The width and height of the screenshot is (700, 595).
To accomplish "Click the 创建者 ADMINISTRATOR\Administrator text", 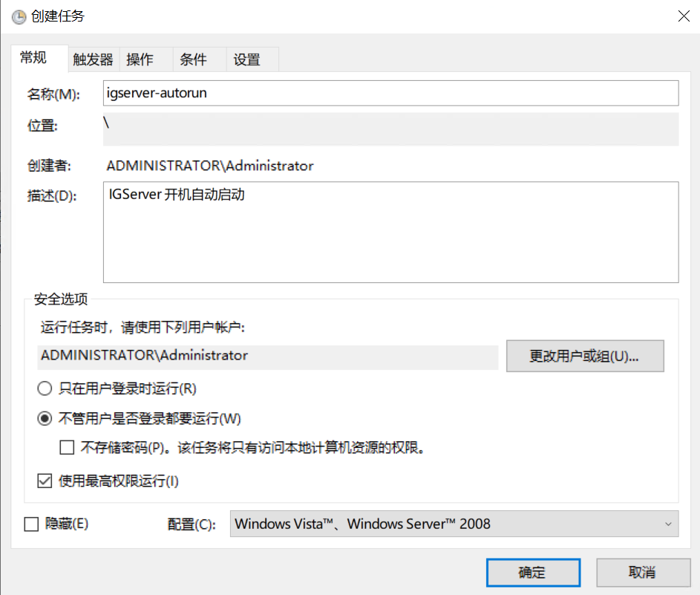I will click(210, 166).
